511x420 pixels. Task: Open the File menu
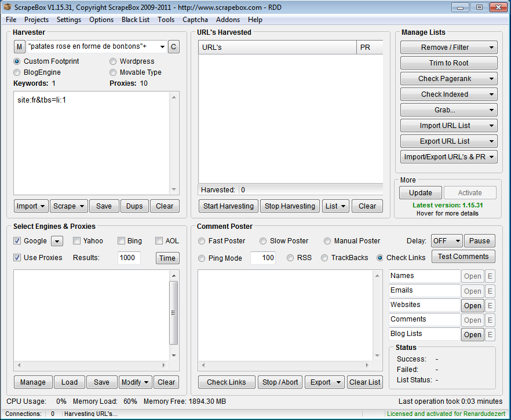tap(11, 20)
